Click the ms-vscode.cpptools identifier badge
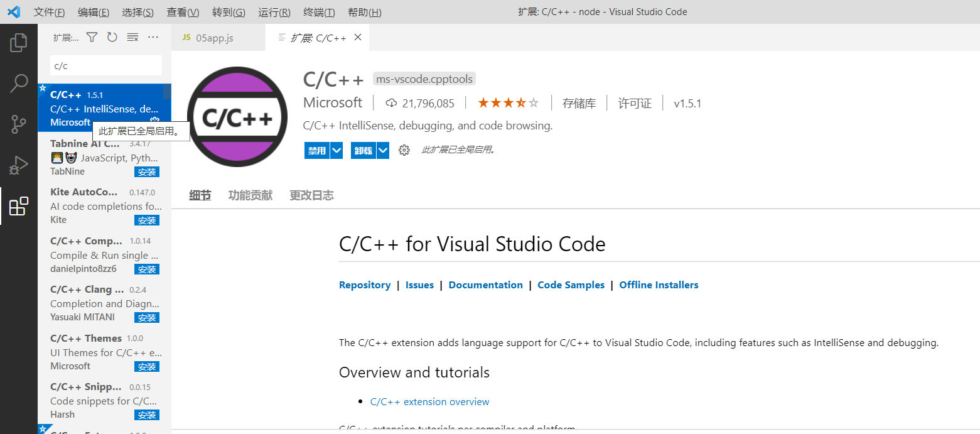The image size is (980, 434). point(424,79)
